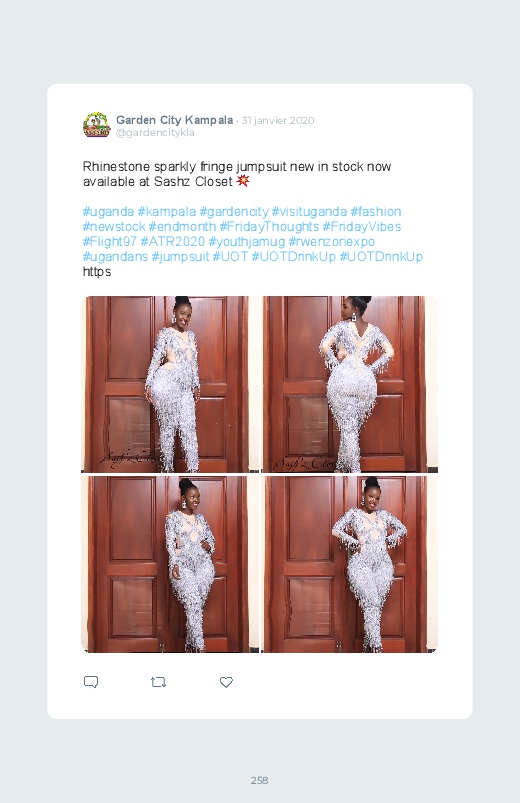Open the #FridayThoughts hashtag
This screenshot has height=803, width=520.
coord(269,226)
